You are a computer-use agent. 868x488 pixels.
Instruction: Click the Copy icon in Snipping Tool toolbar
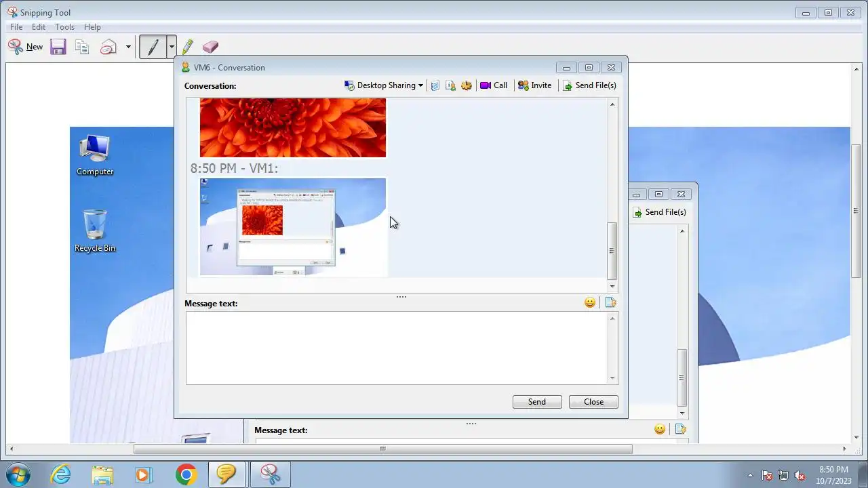pos(82,47)
